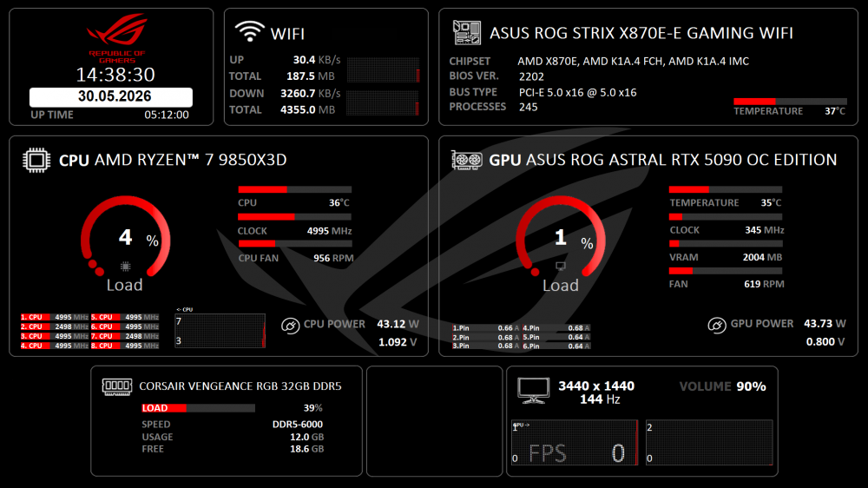Click the memory SPEED DDR5-6000 value
The image size is (868, 488).
point(297,425)
